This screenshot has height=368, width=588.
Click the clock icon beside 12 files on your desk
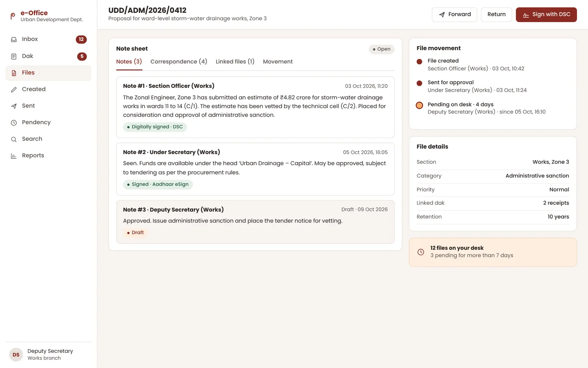tap(421, 252)
